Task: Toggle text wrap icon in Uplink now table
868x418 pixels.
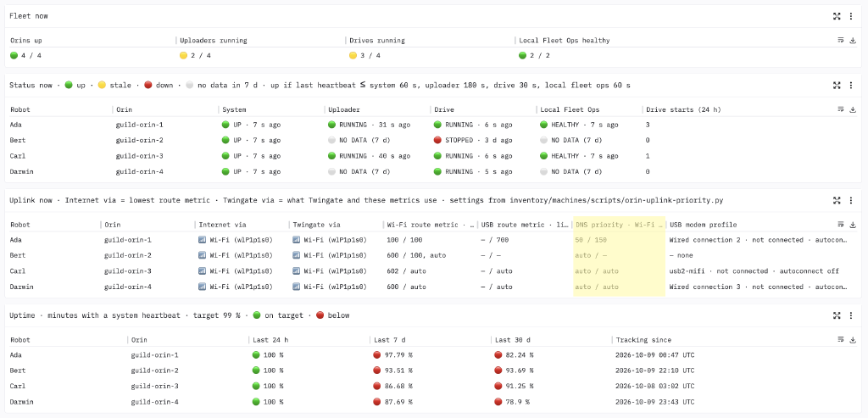Action: pos(840,225)
